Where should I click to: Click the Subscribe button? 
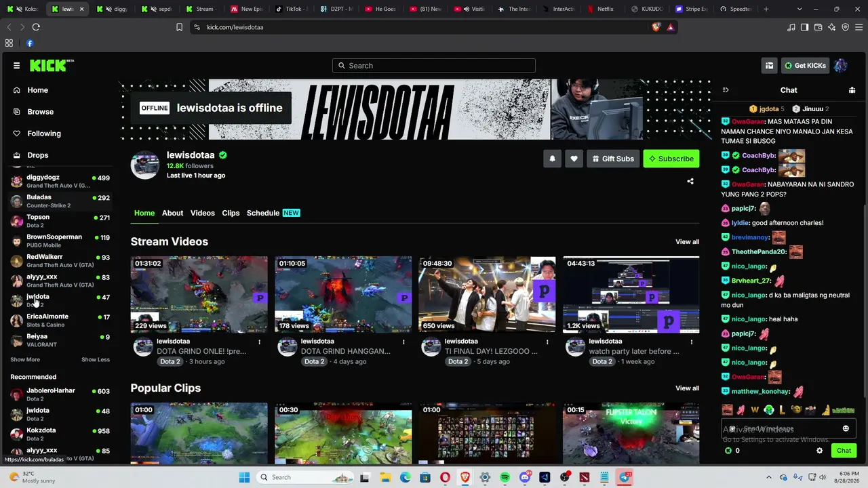[x=671, y=159]
